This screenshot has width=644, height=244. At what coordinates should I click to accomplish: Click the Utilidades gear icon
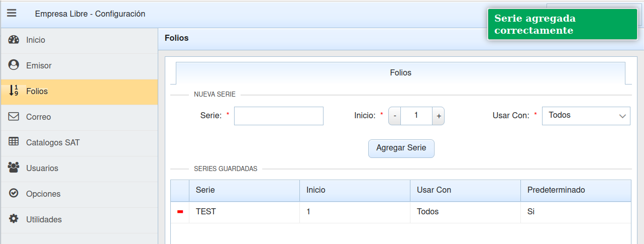tap(14, 219)
